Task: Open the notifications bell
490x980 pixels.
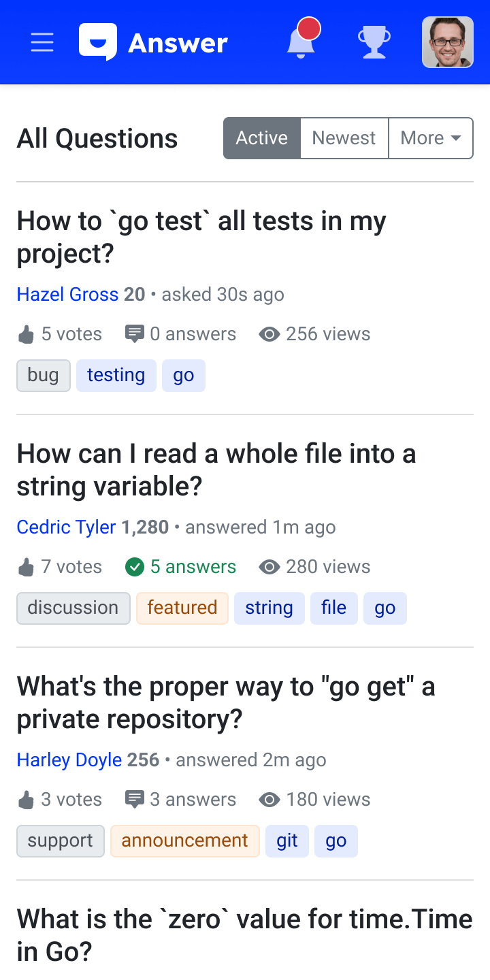Action: [x=301, y=42]
